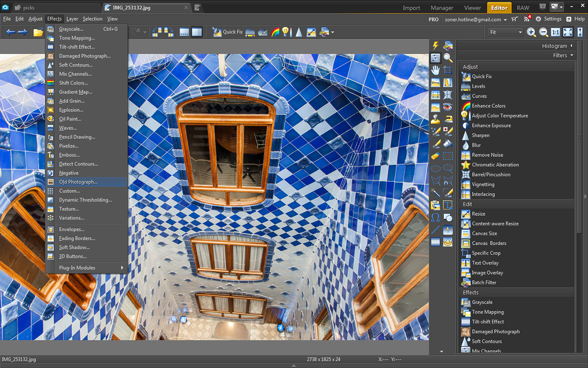Select the Eraser tool
Screen dimensions: 588x368
coord(435,156)
